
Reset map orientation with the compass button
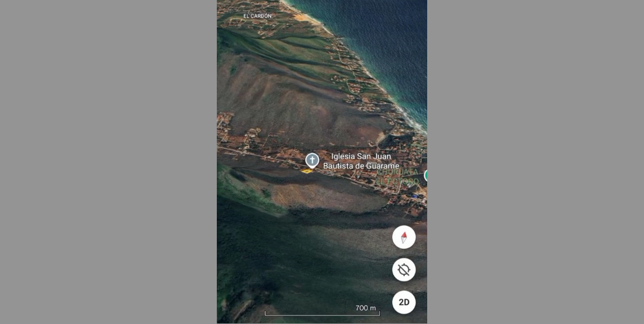404,237
